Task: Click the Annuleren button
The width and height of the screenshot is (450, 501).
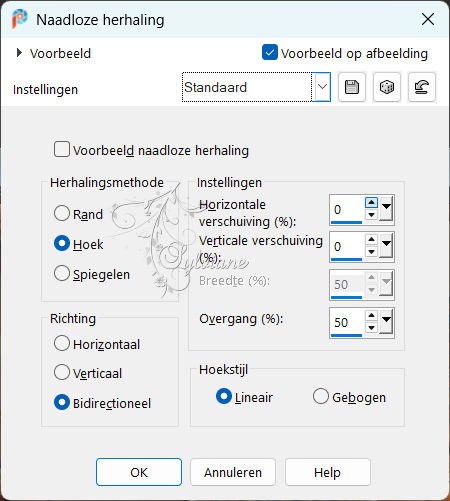Action: [233, 472]
